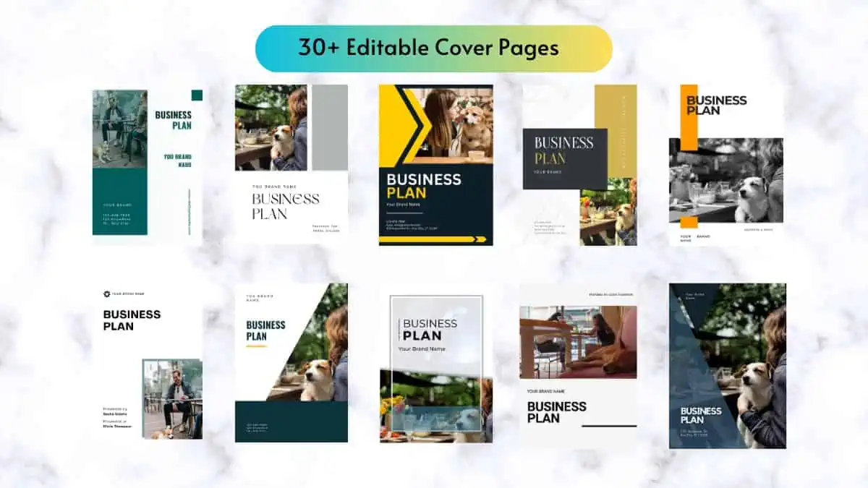Select the serif 'BUSINESS PLAN' title text

click(285, 206)
